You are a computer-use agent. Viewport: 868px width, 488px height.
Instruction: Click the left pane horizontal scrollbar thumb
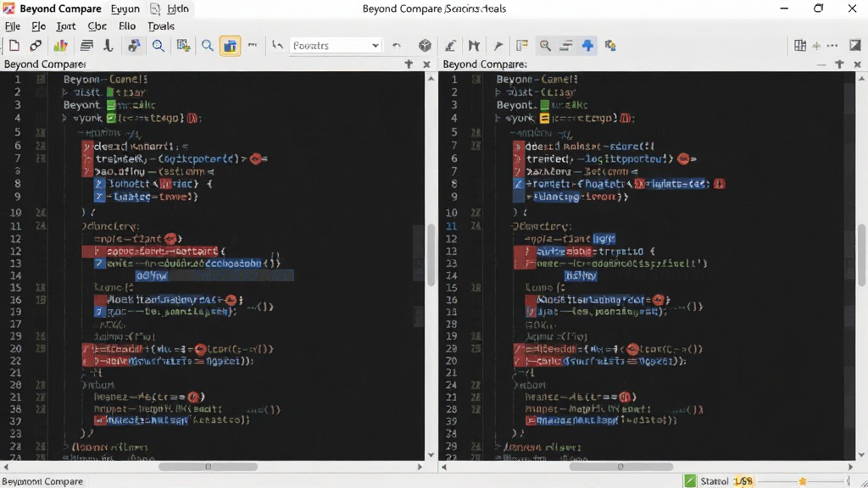(209, 467)
